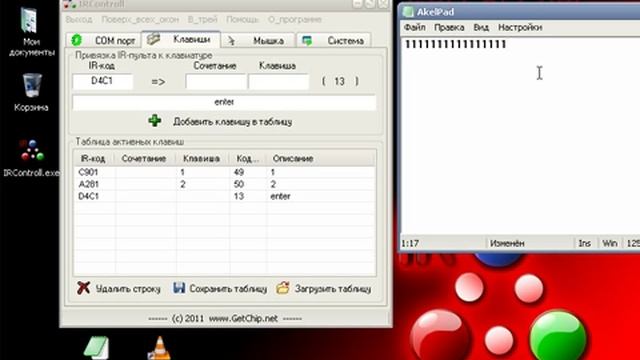Click the IRControll title bar icon

click(70, 4)
